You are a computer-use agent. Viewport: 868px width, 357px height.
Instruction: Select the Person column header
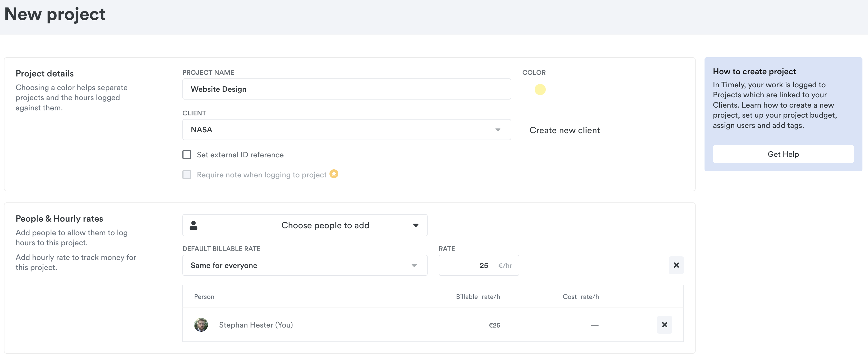(204, 297)
